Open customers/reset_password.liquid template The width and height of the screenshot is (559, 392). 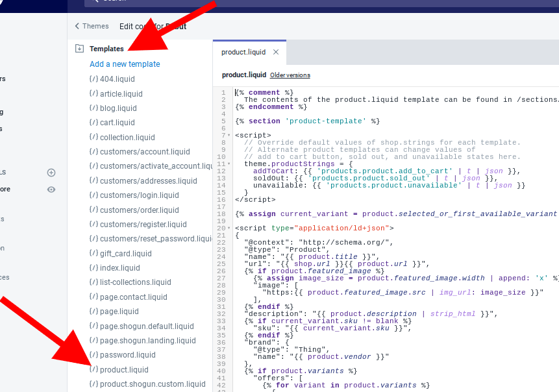click(151, 239)
